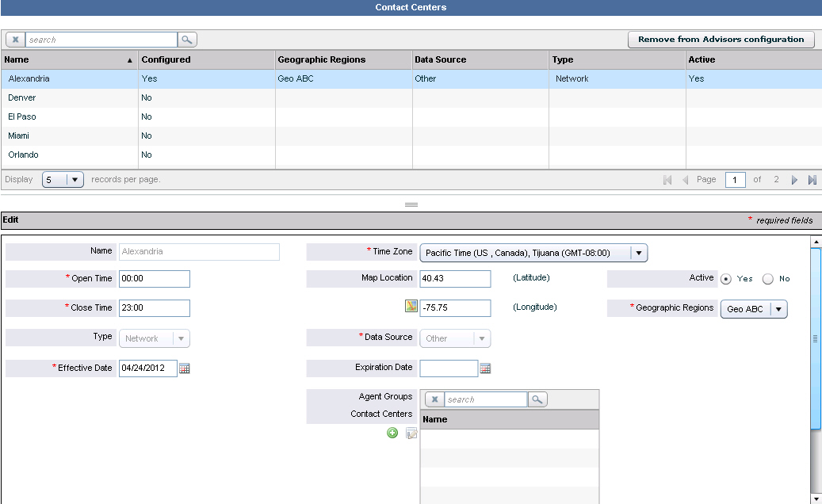Viewport: 822px width, 504px height.
Task: Sort table by Data Source column
Action: pyautogui.click(x=480, y=59)
